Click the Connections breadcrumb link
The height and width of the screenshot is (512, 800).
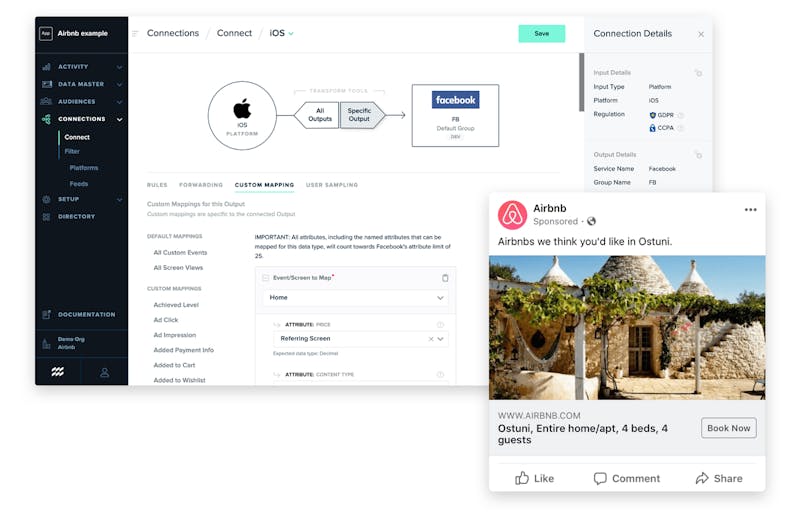coord(173,33)
